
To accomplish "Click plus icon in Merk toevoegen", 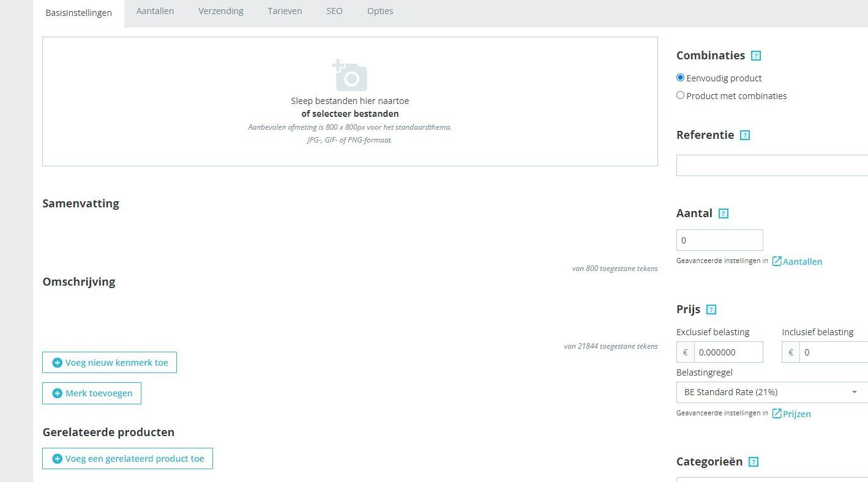I will pos(58,393).
